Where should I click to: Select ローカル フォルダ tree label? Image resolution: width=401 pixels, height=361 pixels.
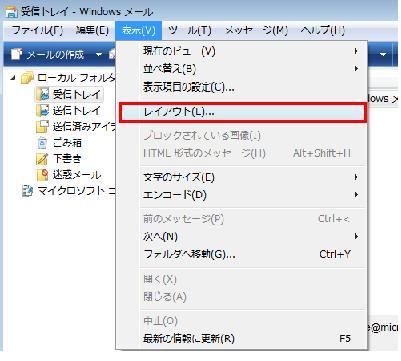coord(76,78)
